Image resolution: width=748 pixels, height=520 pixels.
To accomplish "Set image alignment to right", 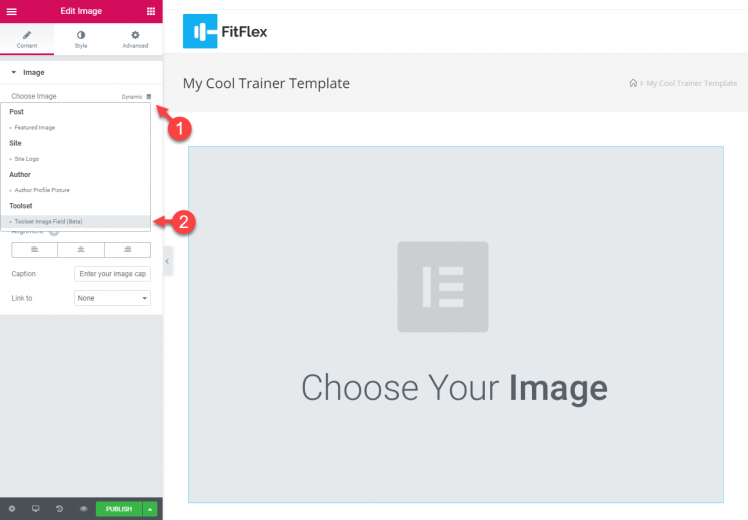I will pos(127,250).
